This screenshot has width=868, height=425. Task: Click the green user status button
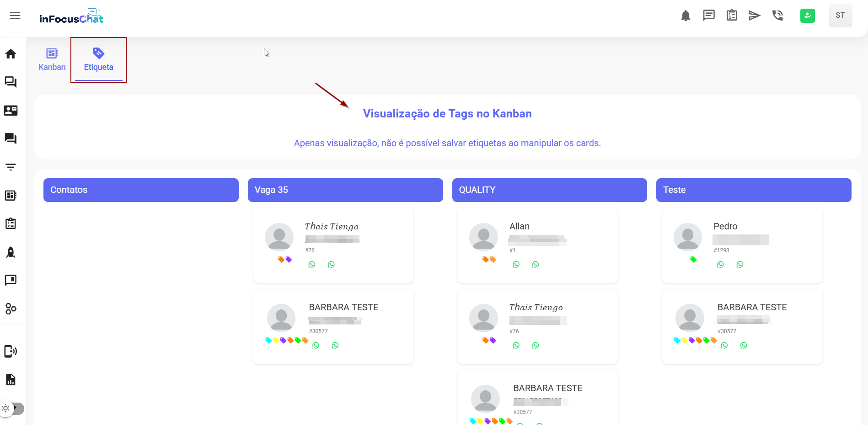click(807, 16)
